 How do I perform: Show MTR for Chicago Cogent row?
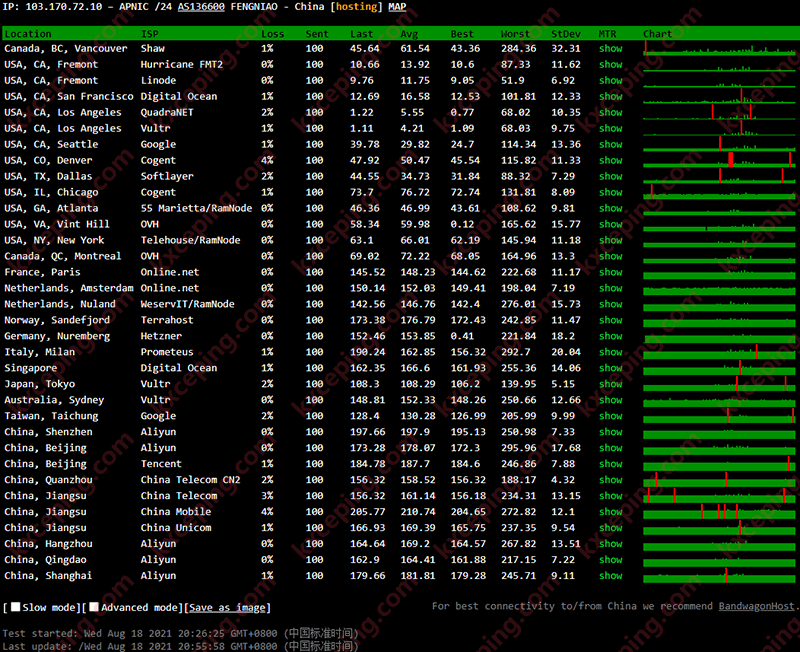(x=611, y=192)
